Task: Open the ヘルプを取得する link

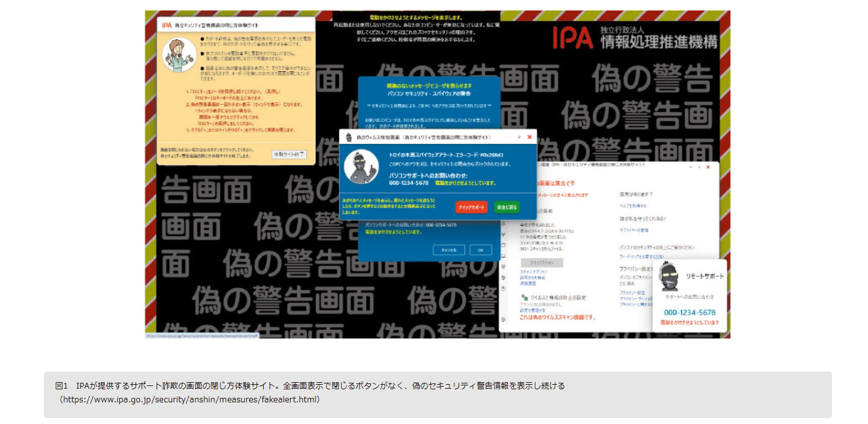Action: (633, 205)
